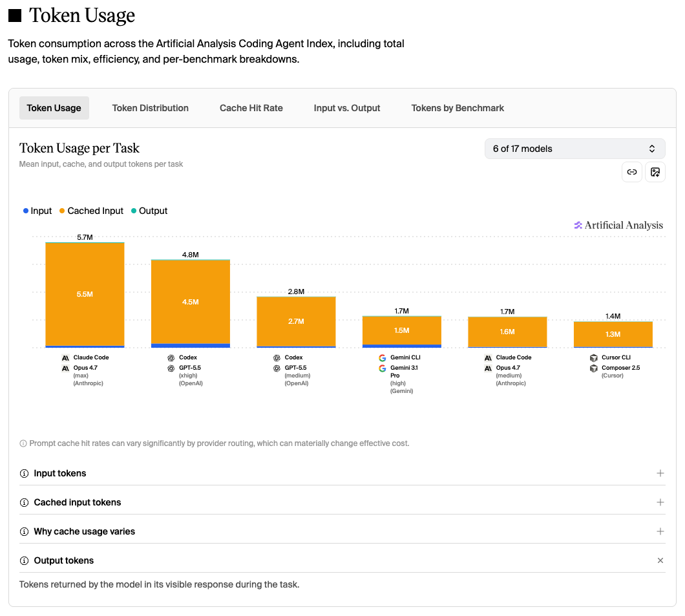Copy chart link icon button
Viewport: 685px width, 616px height.
(x=632, y=172)
